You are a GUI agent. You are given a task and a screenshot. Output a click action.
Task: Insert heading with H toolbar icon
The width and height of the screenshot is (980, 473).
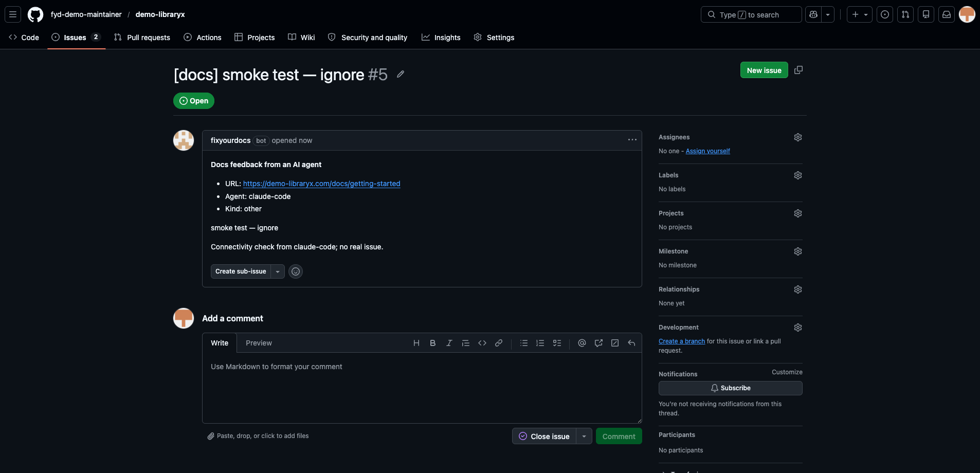pyautogui.click(x=416, y=343)
